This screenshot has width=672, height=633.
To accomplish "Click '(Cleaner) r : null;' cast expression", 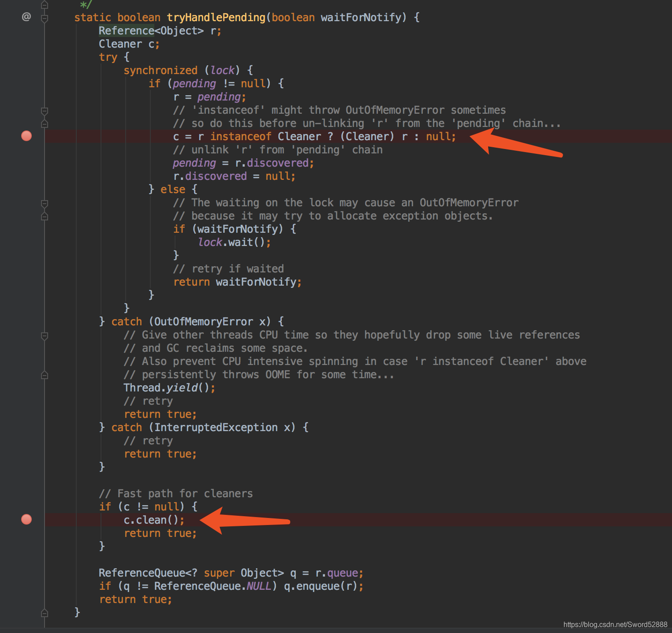I will (398, 136).
